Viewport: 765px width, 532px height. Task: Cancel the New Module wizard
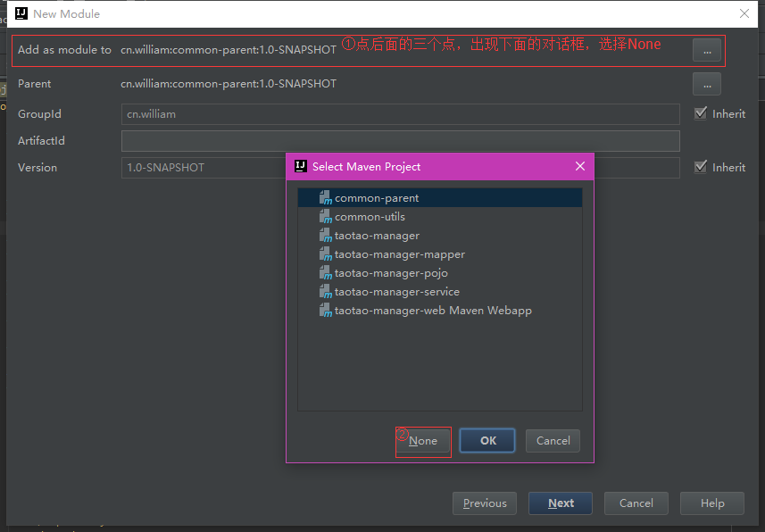pyautogui.click(x=636, y=503)
